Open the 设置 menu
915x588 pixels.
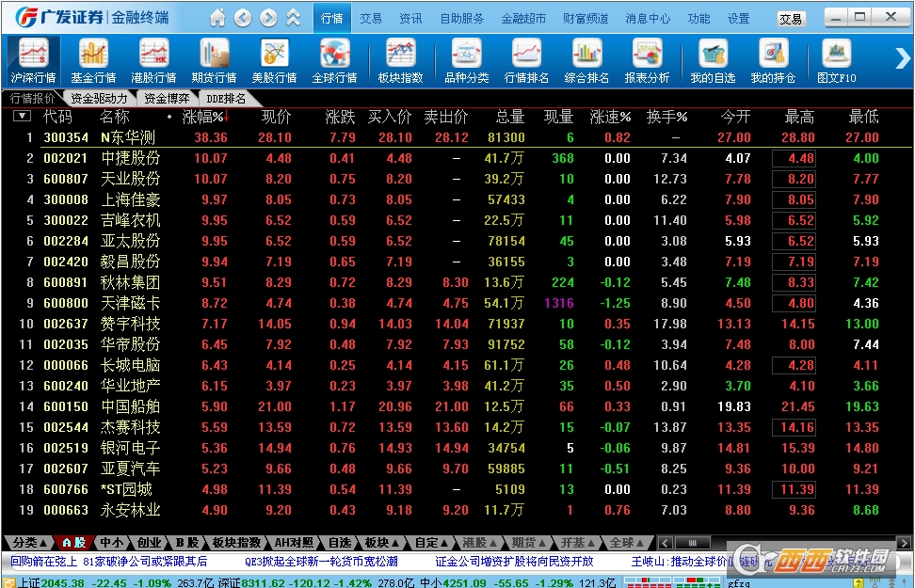(x=738, y=18)
